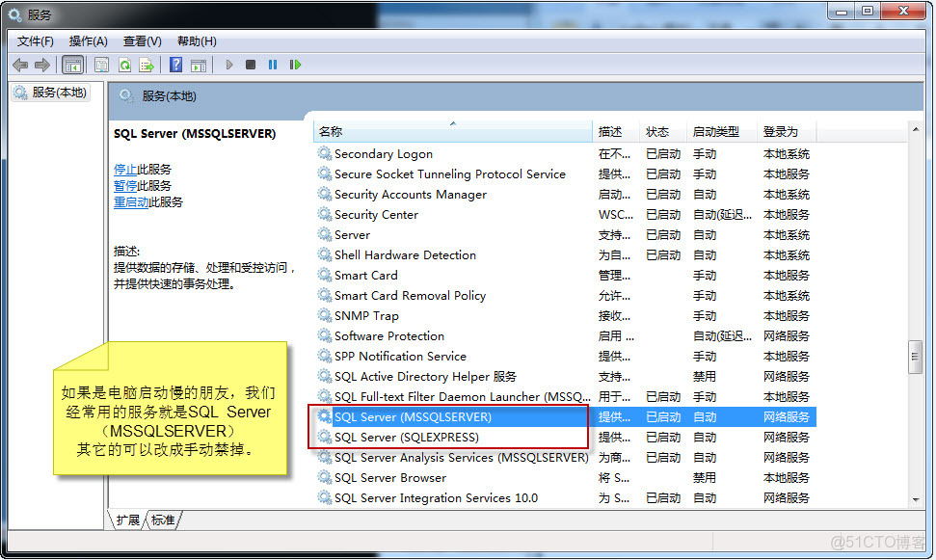Open the 文件(F) menu
936x560 pixels.
(x=36, y=41)
